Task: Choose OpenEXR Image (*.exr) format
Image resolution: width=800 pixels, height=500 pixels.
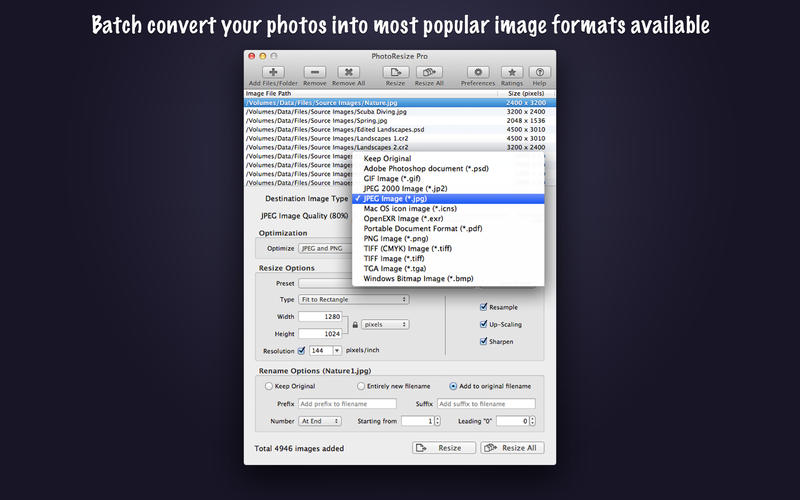Action: point(448,218)
